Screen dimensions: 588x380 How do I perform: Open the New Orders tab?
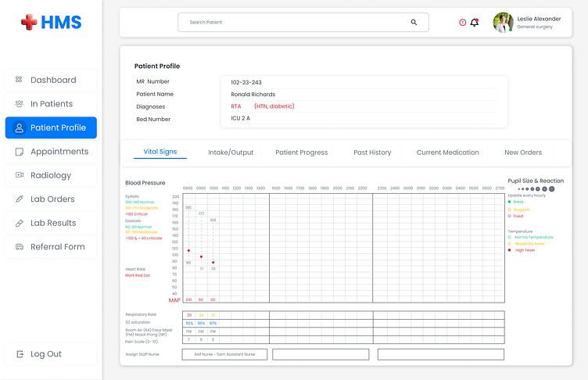(x=523, y=152)
